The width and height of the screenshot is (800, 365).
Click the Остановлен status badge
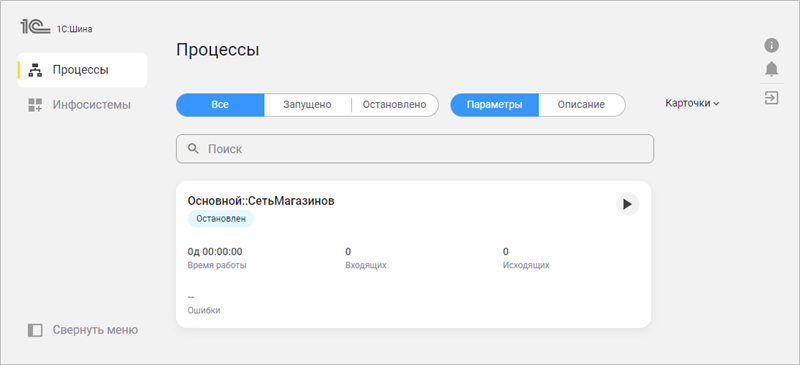[x=221, y=219]
